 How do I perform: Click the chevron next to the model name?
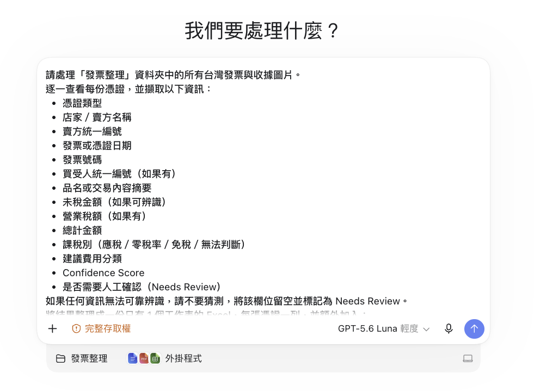pyautogui.click(x=426, y=329)
